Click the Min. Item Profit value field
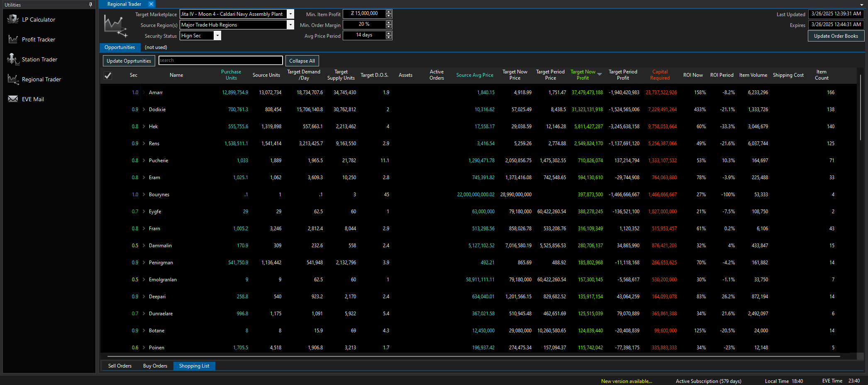868x385 pixels. [364, 14]
